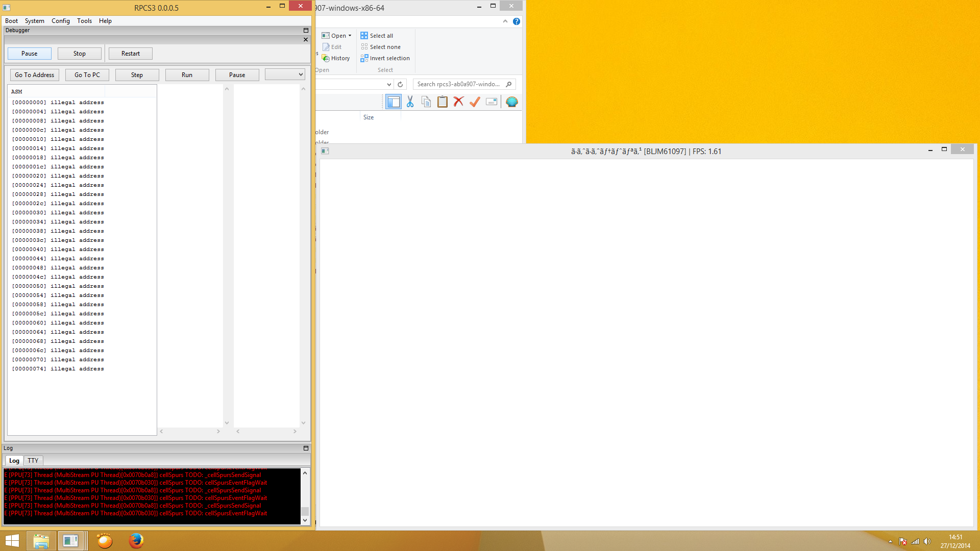The image size is (980, 551).
Task: Click the Copy documents icon
Action: coord(426,102)
